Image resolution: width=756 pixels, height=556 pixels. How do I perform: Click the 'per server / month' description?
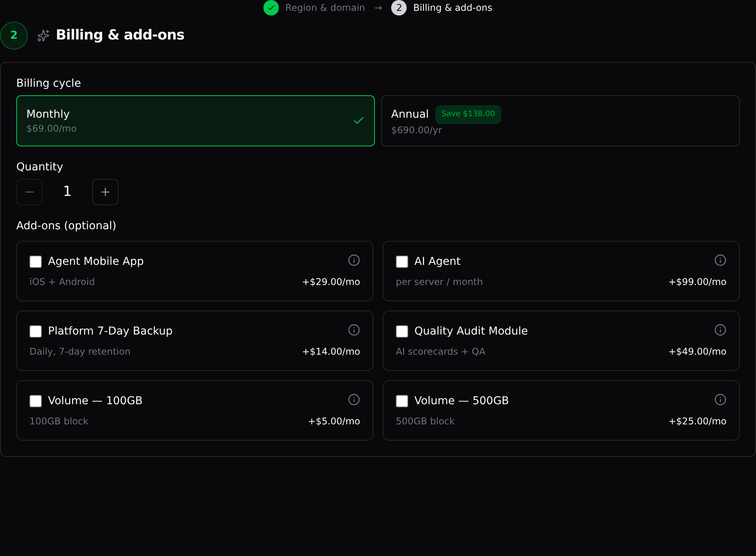point(439,282)
